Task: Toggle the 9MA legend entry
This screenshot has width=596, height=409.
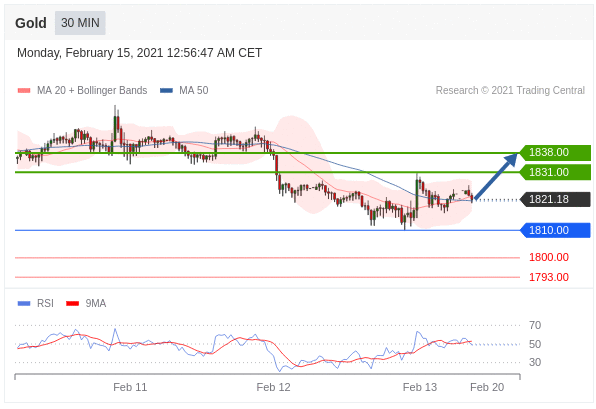Action: tap(86, 303)
